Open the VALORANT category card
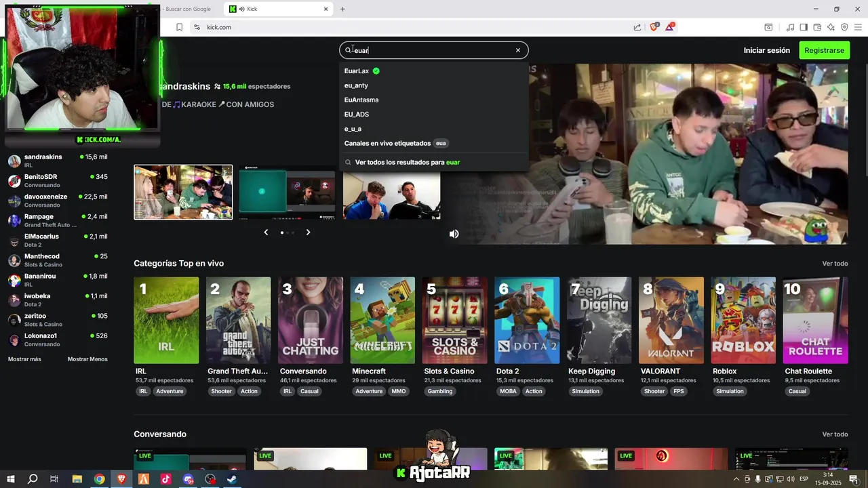This screenshot has width=868, height=488. coord(671,321)
